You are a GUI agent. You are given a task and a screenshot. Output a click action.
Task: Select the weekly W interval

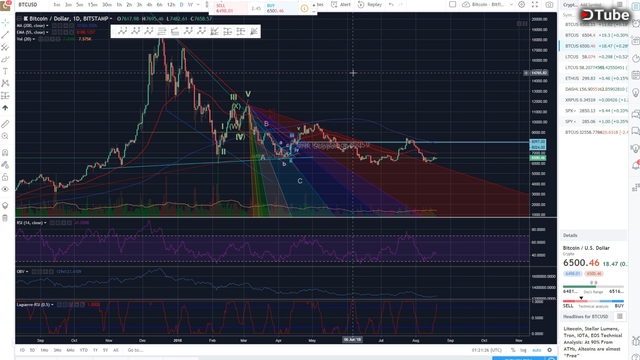pyautogui.click(x=190, y=4)
